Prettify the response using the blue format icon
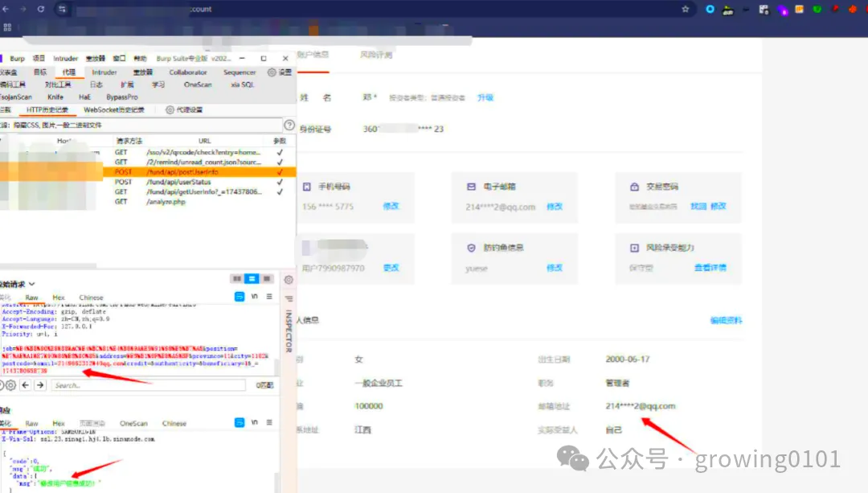 coord(239,422)
